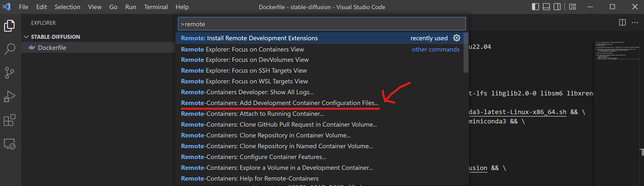The width and height of the screenshot is (644, 186).
Task: Open the Extensions view icon
Action: click(x=10, y=120)
